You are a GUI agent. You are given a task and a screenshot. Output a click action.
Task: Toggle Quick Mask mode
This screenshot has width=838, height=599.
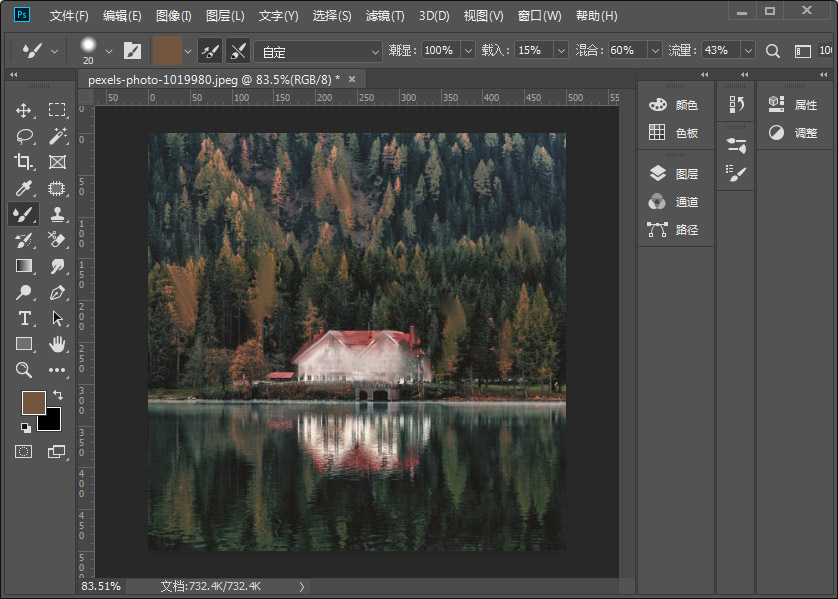click(24, 452)
